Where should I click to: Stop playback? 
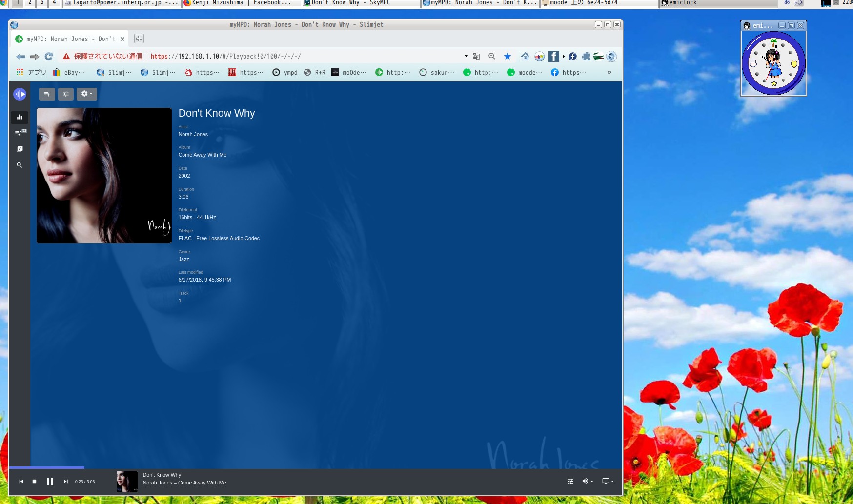pyautogui.click(x=35, y=482)
